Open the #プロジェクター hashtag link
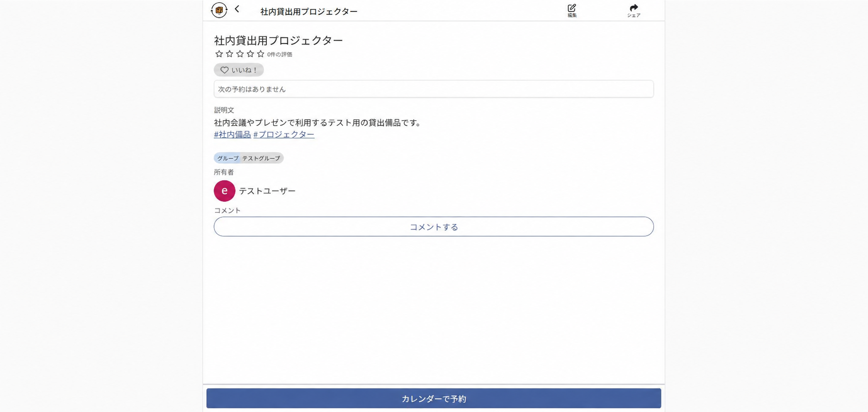Screen dimensions: 868x412 point(284,134)
